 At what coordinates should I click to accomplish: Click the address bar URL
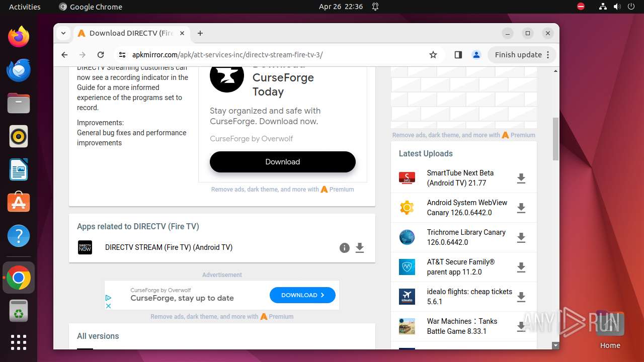pyautogui.click(x=227, y=55)
